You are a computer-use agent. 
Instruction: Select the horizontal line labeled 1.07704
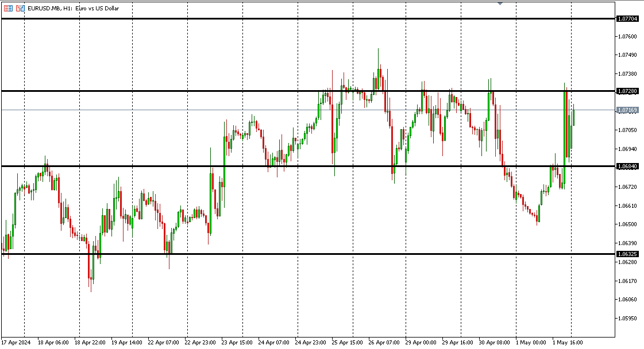(308, 18)
